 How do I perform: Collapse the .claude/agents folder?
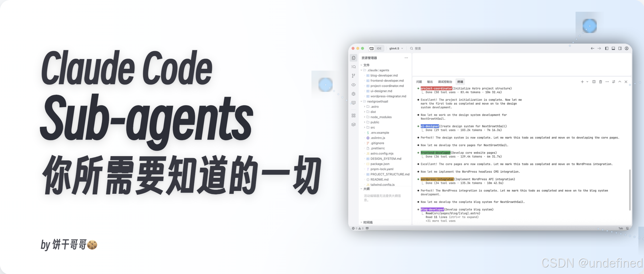coord(375,70)
